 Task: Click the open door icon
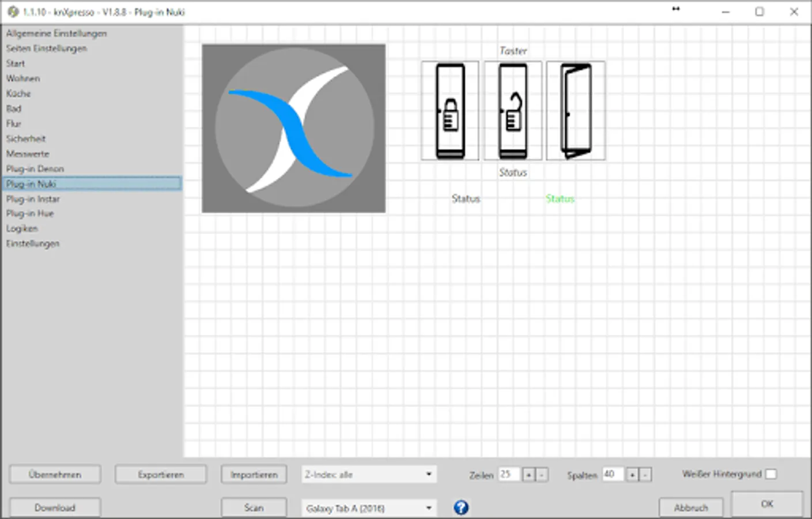[x=576, y=111]
